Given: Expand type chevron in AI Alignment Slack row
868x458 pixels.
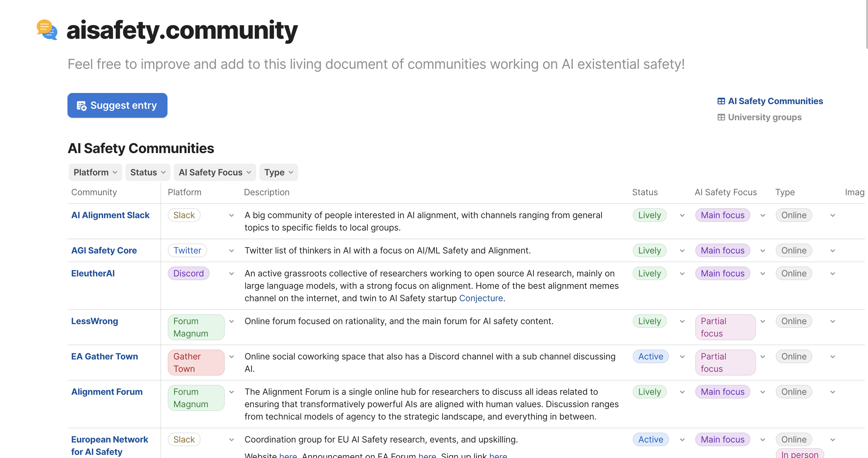Looking at the screenshot, I should click(833, 215).
